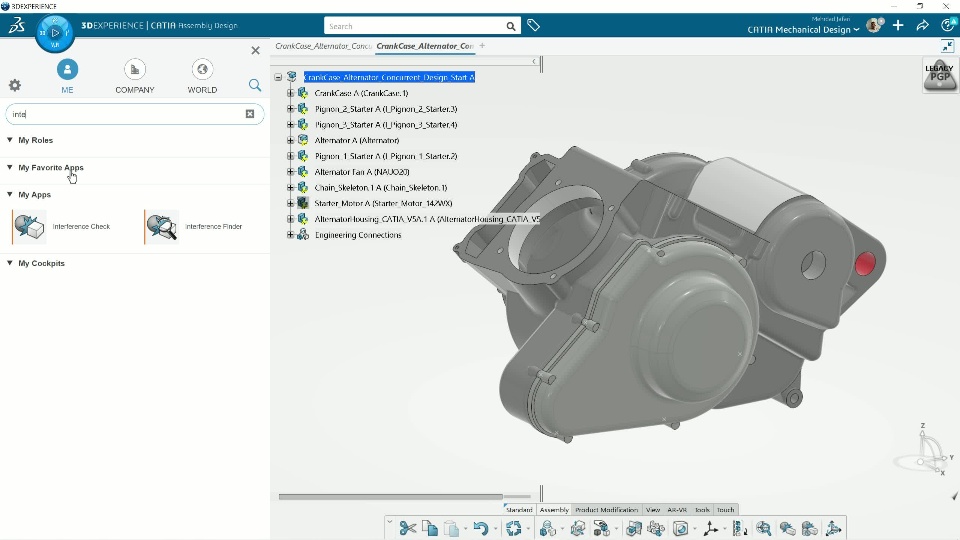Open the settings gear in compass panel

(x=15, y=86)
